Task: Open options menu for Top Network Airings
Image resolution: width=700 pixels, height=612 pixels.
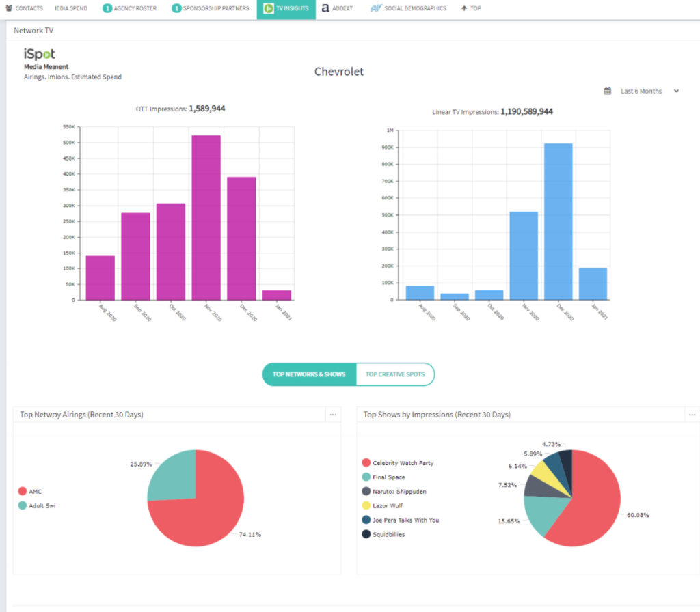Action: coord(333,415)
